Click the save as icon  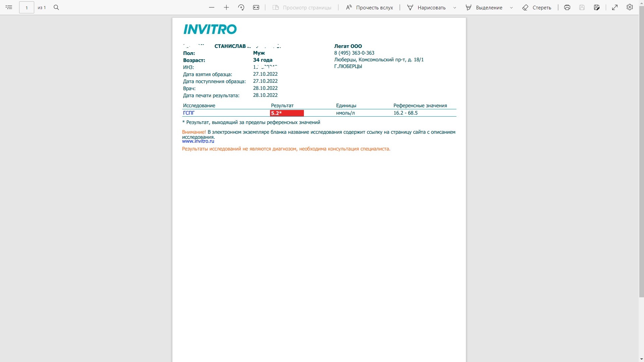[597, 7]
